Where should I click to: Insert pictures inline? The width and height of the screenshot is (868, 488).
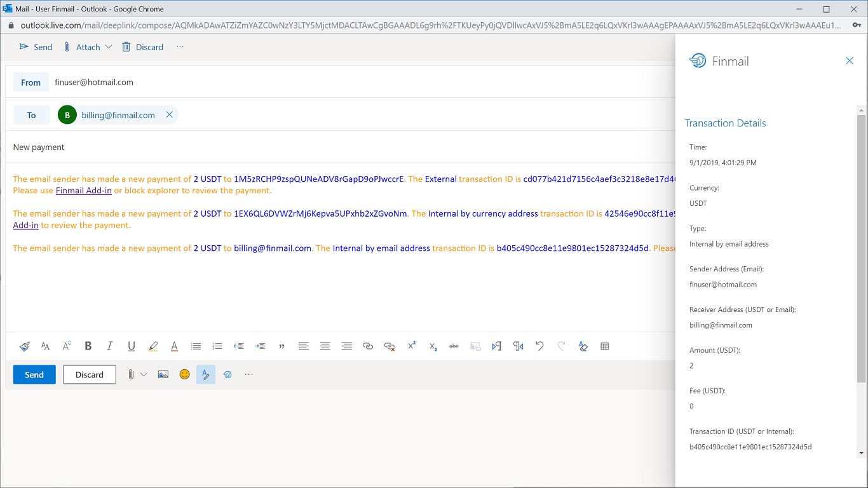click(163, 375)
